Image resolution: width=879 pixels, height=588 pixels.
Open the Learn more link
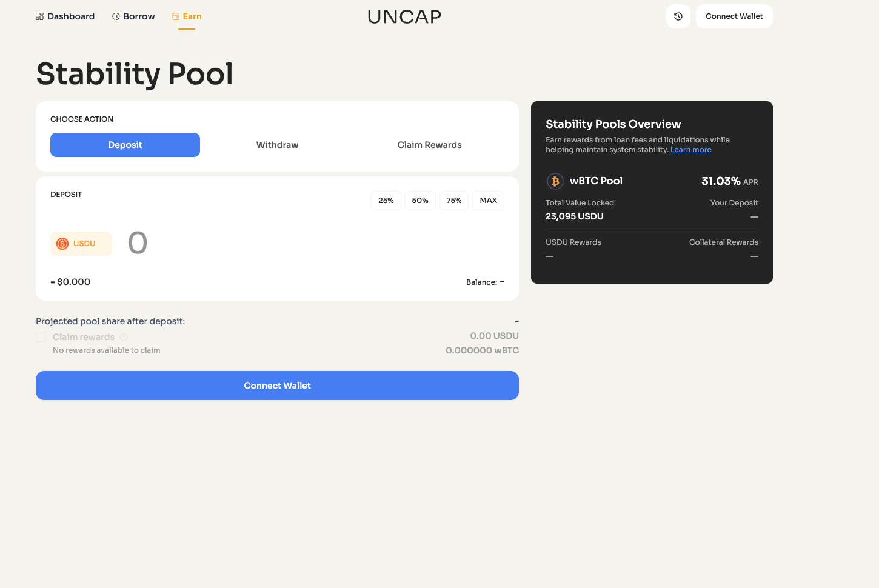(x=690, y=149)
